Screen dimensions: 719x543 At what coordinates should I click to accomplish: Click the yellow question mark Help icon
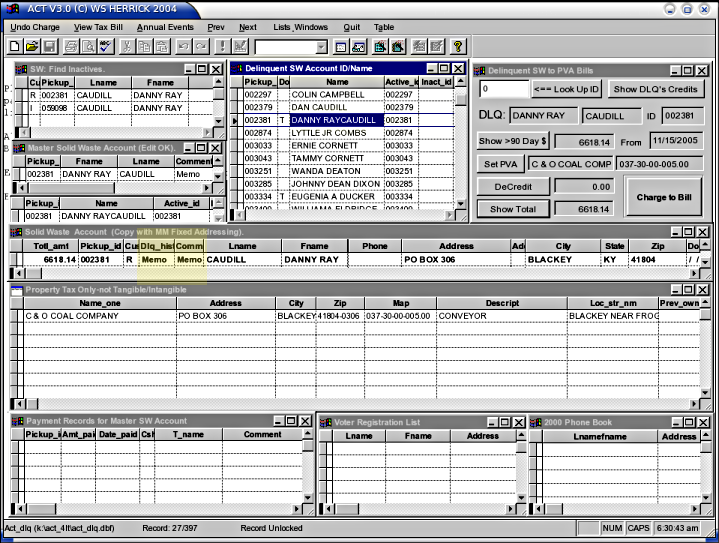click(458, 46)
